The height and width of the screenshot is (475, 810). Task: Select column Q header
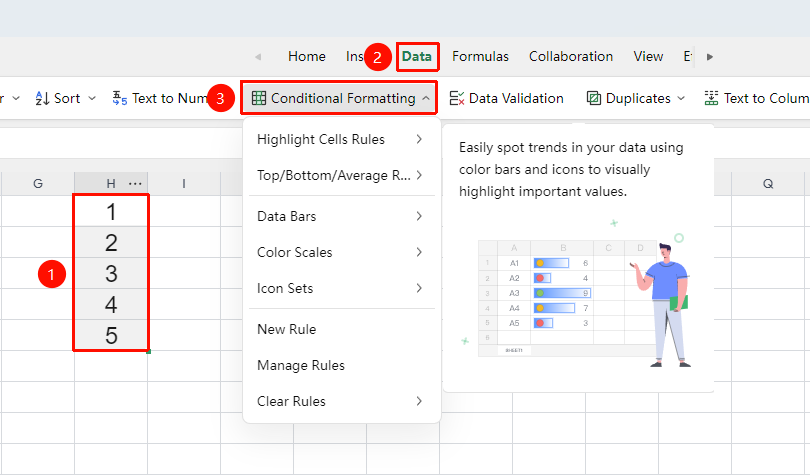point(768,184)
